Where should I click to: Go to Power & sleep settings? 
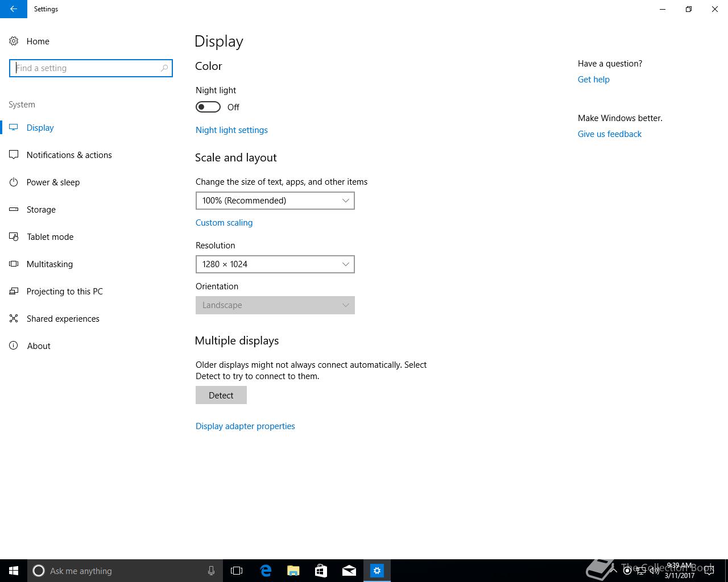click(53, 182)
